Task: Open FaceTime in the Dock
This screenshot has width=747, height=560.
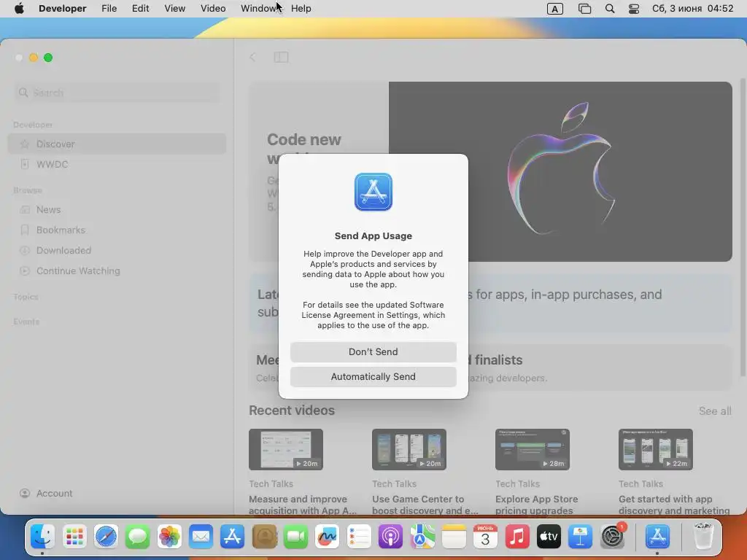Action: pos(295,537)
